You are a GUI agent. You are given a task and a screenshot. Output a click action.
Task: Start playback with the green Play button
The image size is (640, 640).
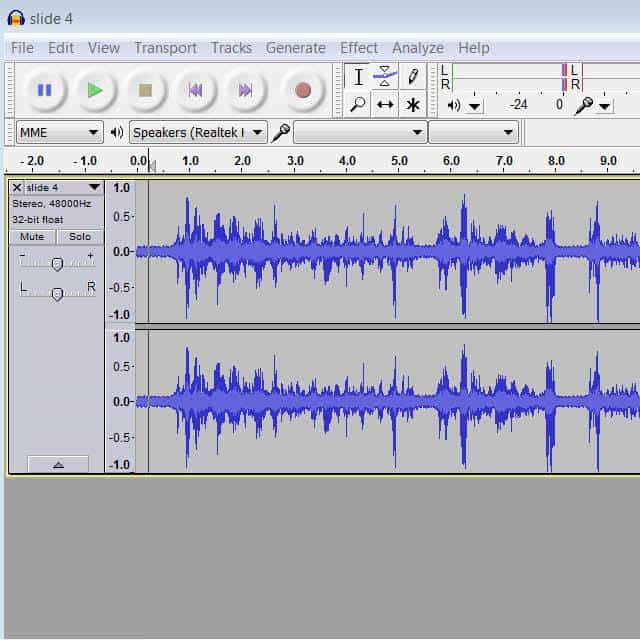coord(95,90)
